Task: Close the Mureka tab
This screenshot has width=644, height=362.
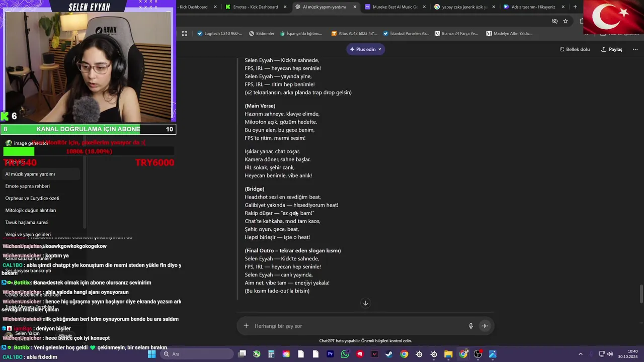Action: [x=424, y=7]
